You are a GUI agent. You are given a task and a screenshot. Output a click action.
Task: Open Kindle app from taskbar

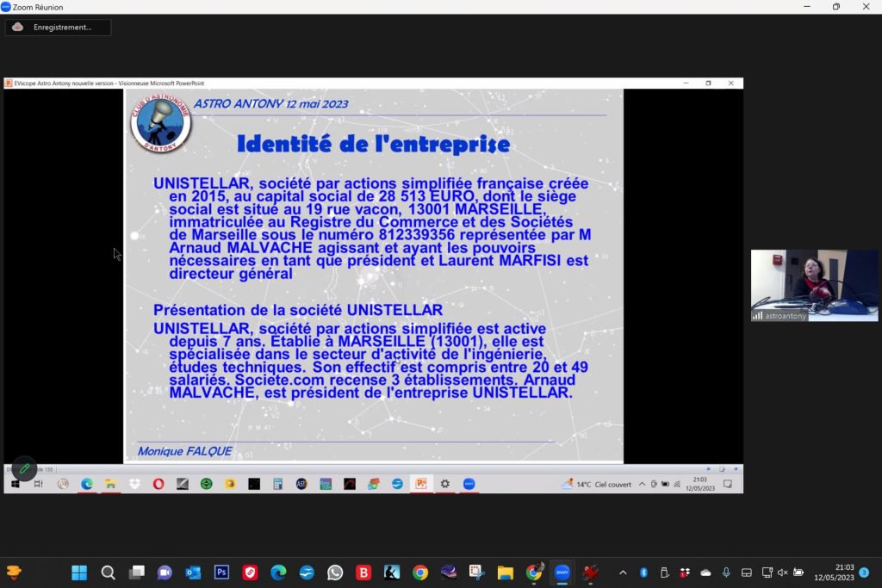click(x=392, y=573)
